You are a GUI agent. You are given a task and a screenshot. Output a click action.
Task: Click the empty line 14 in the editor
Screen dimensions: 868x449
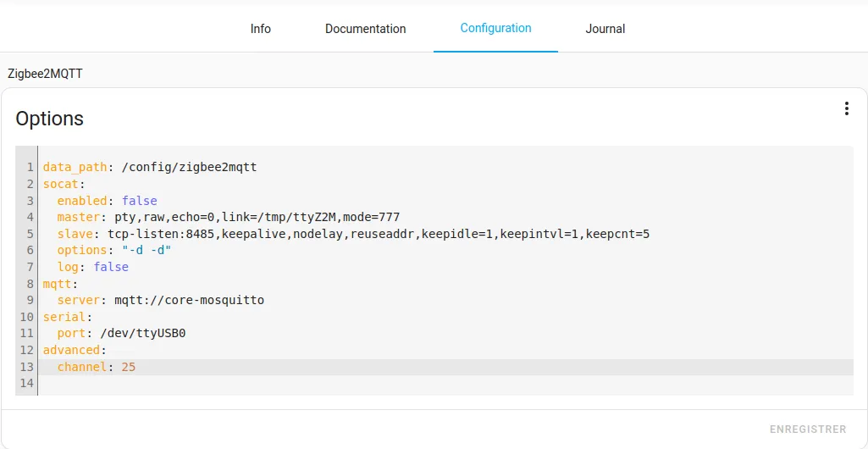445,383
